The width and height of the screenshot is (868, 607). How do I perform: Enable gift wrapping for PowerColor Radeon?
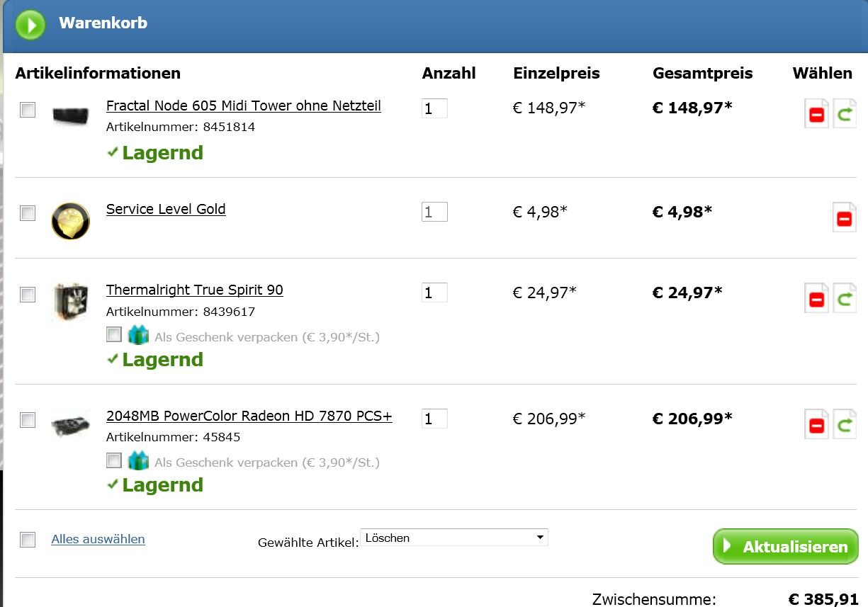click(x=114, y=461)
